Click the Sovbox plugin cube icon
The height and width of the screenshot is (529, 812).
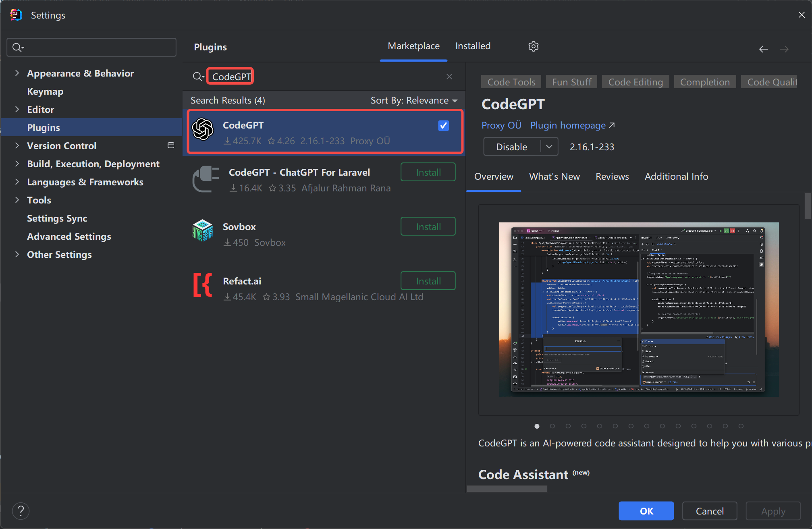click(x=203, y=230)
